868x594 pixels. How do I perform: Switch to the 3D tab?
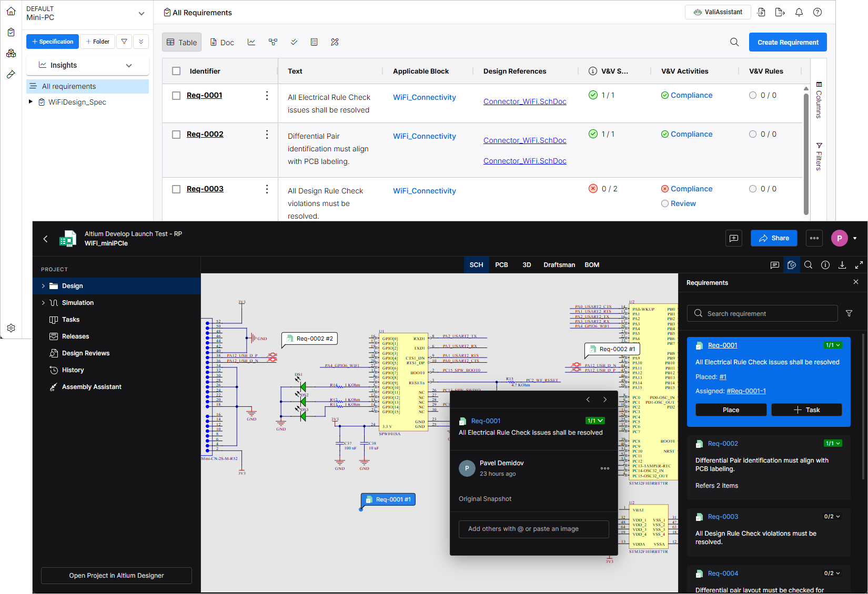[x=527, y=265]
